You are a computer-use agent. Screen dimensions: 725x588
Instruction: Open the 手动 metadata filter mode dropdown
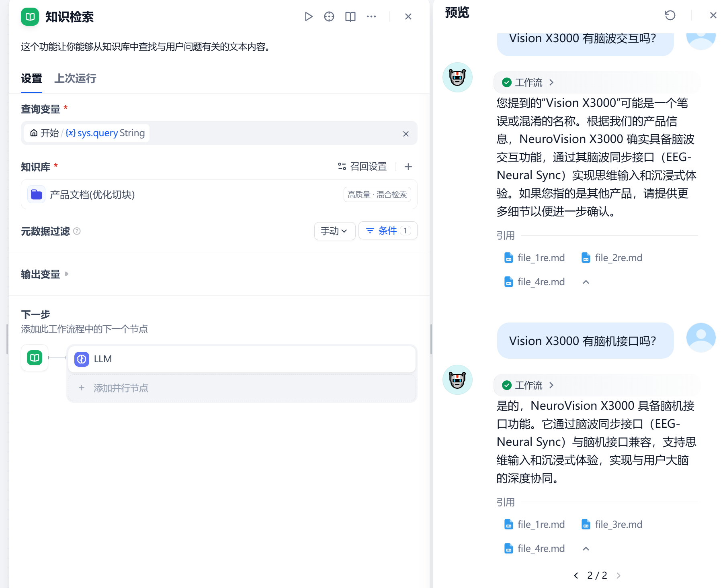pyautogui.click(x=334, y=231)
